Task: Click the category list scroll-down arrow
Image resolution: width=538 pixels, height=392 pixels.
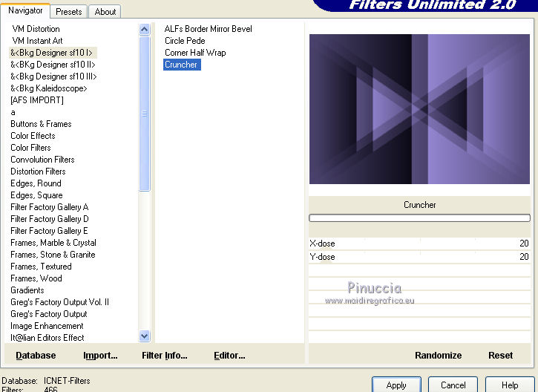Action: coord(145,336)
